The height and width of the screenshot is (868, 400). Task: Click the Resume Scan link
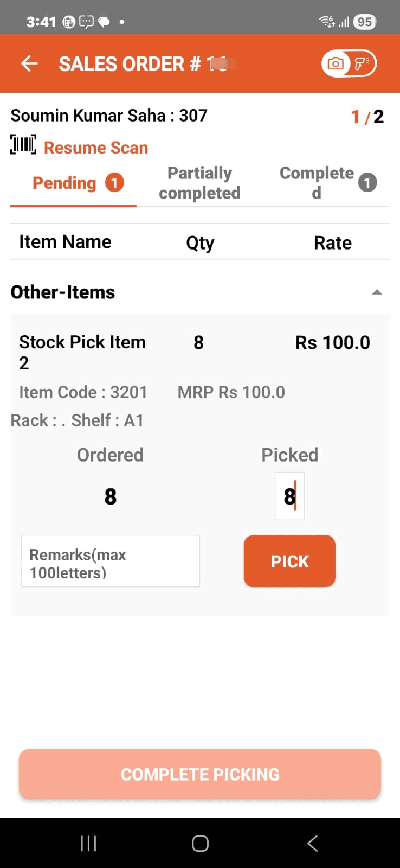96,148
